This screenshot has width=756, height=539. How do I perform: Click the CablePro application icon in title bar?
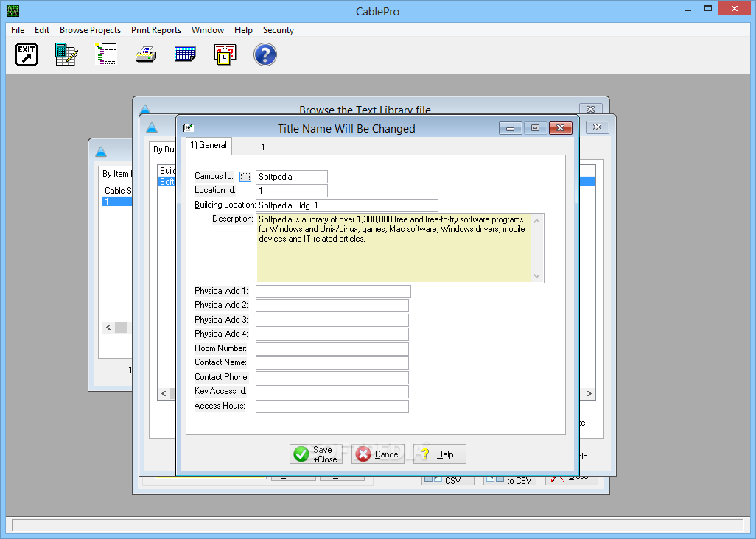click(x=13, y=10)
